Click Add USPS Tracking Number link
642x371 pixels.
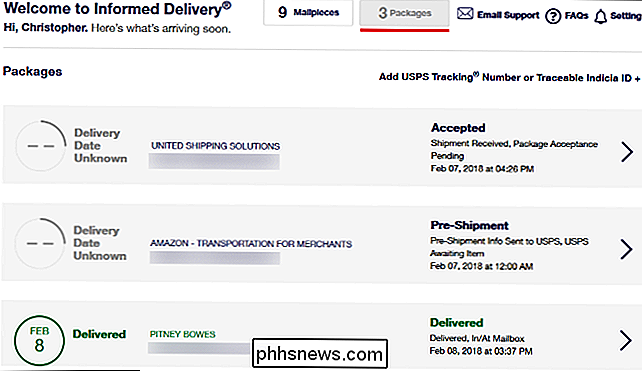coord(509,77)
